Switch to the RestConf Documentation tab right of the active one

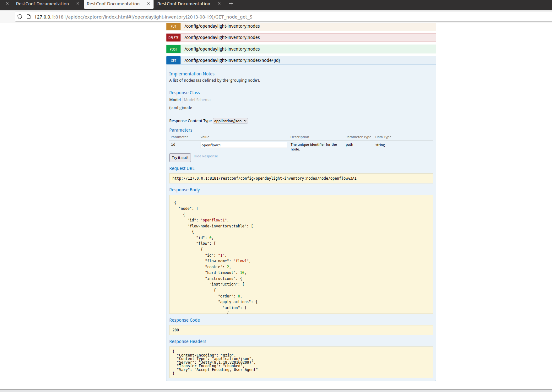[184, 4]
